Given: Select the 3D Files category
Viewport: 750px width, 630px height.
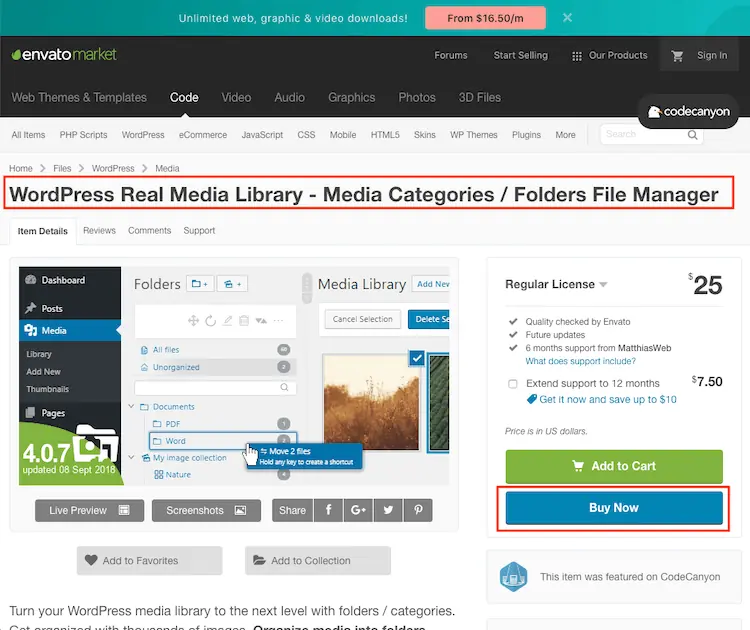Looking at the screenshot, I should coord(480,98).
